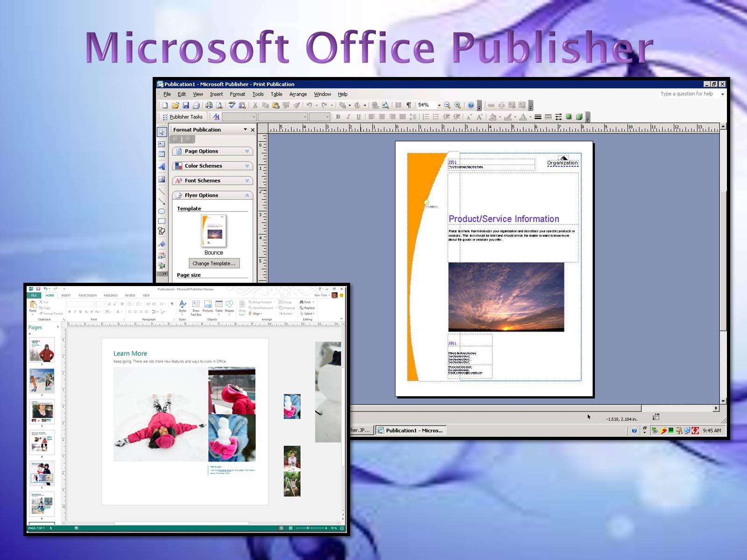The image size is (747, 560).
Task: Open the Format menu
Action: click(x=237, y=94)
